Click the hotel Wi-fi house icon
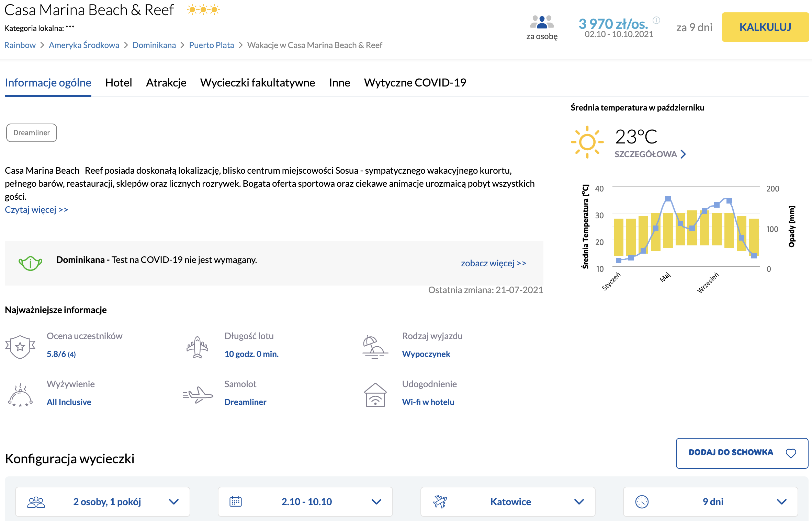The height and width of the screenshot is (521, 812). point(375,395)
